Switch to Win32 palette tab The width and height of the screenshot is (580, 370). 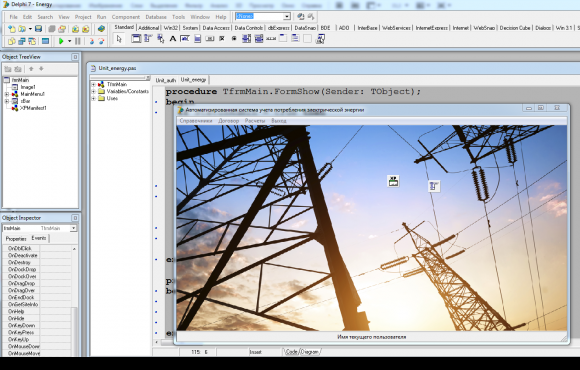tap(171, 28)
